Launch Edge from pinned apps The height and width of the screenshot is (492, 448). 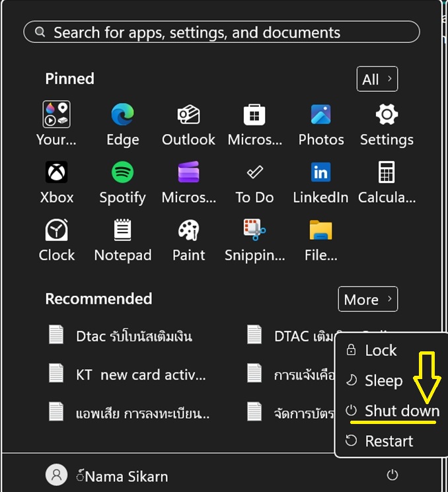pyautogui.click(x=123, y=123)
